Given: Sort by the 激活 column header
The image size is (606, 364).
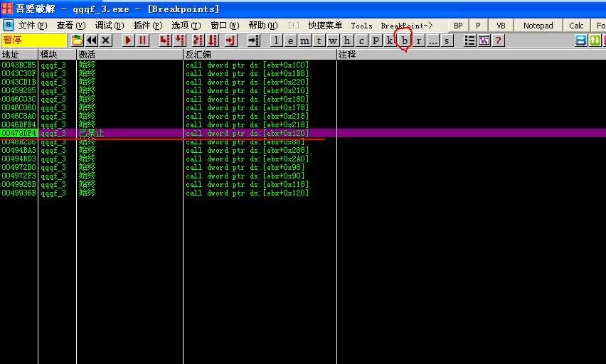Looking at the screenshot, I should (130, 55).
